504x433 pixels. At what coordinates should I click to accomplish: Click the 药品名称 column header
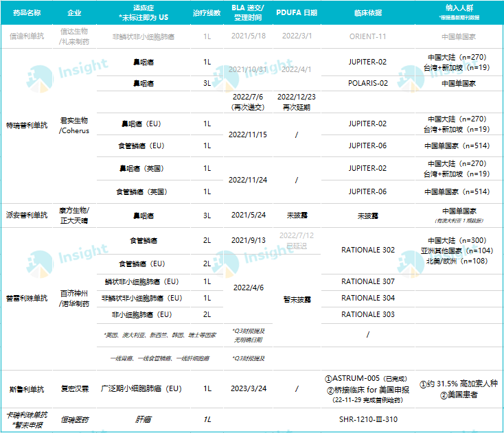(27, 13)
